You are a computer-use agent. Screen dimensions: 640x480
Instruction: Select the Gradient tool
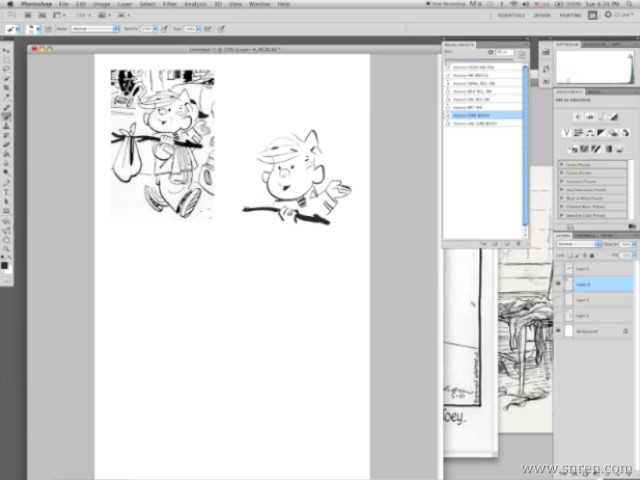click(6, 154)
